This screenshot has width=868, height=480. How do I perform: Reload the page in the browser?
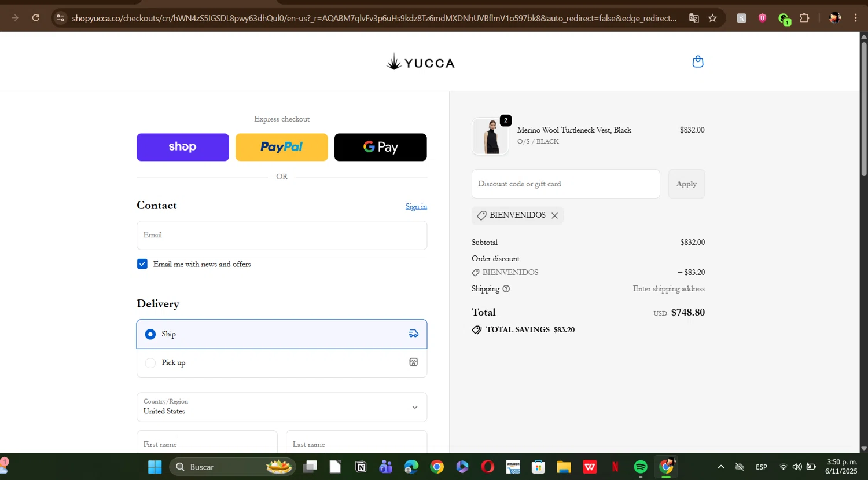tap(36, 18)
